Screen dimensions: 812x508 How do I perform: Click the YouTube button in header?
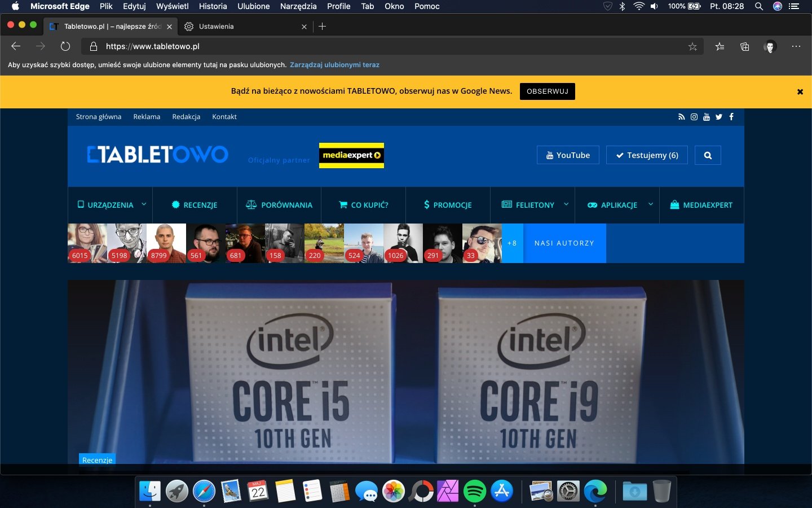[568, 155]
